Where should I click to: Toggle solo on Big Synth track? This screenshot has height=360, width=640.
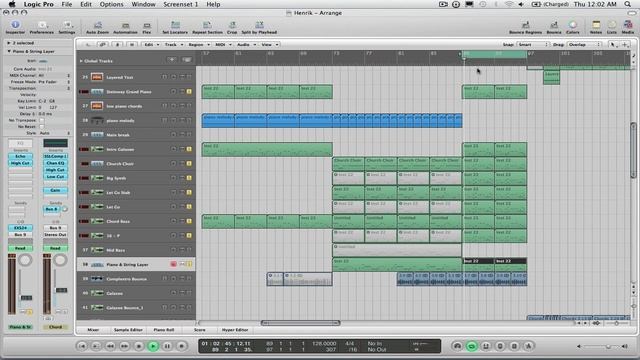click(189, 178)
